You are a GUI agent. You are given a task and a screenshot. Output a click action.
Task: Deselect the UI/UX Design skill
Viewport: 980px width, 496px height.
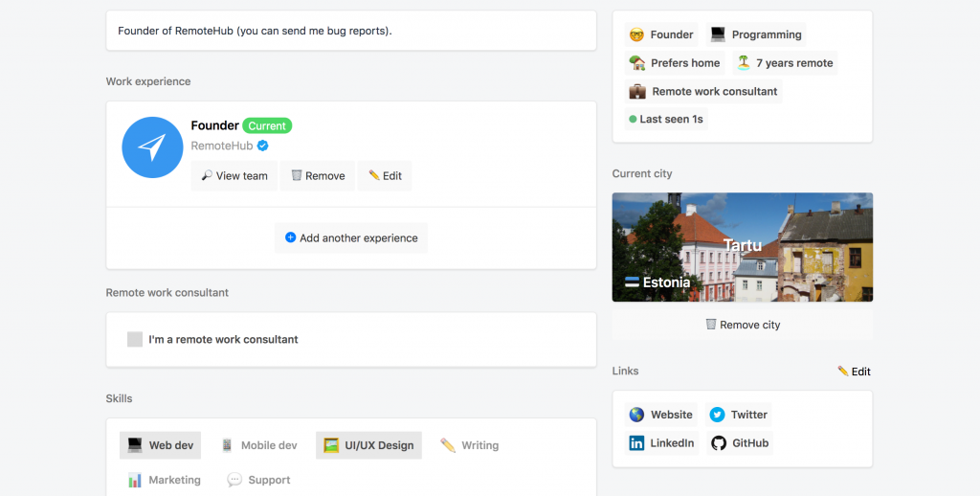click(368, 445)
